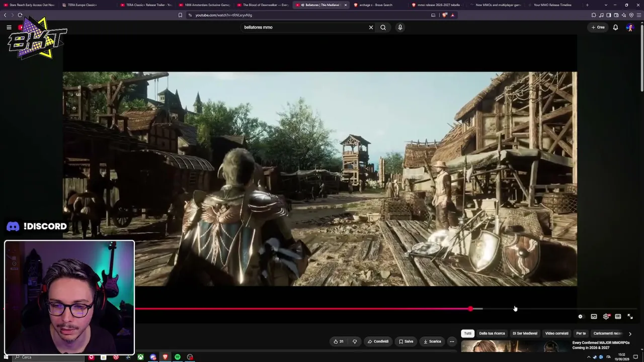Select the Dalla tua ricerca chip
Screen dimensions: 644x362
[492, 333]
